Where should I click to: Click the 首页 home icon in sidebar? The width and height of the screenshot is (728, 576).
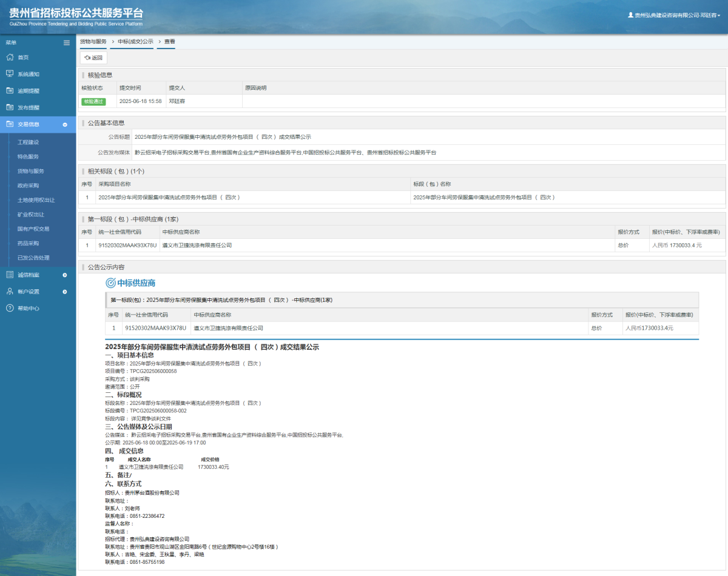pos(10,57)
